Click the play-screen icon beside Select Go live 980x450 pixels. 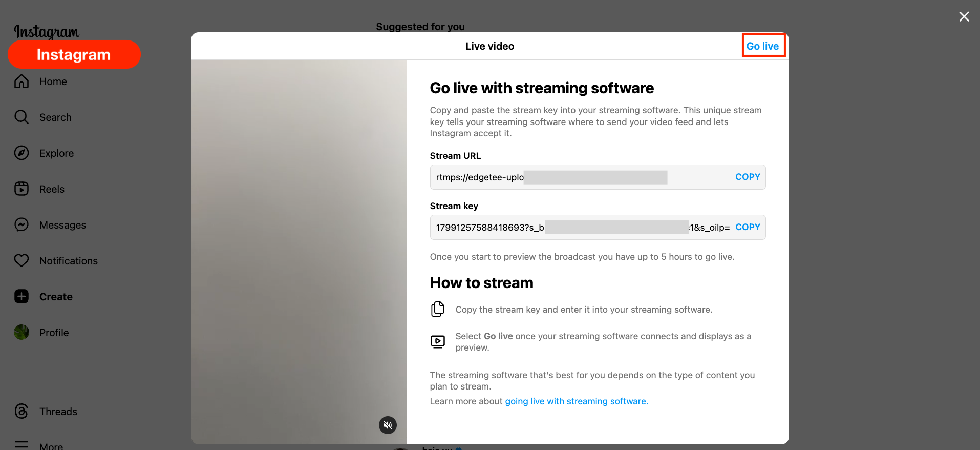coord(438,341)
